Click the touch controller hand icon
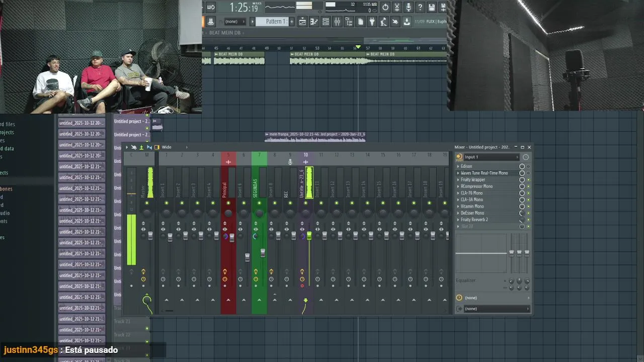The height and width of the screenshot is (362, 644). [x=395, y=22]
